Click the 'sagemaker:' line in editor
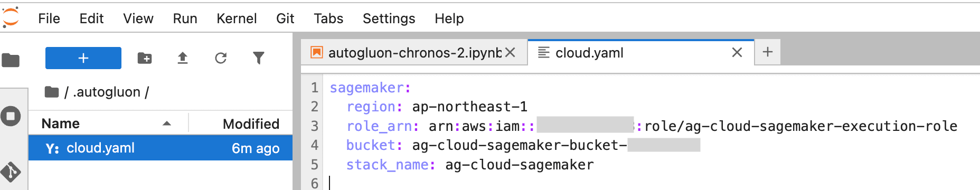The image size is (980, 190). (x=370, y=88)
